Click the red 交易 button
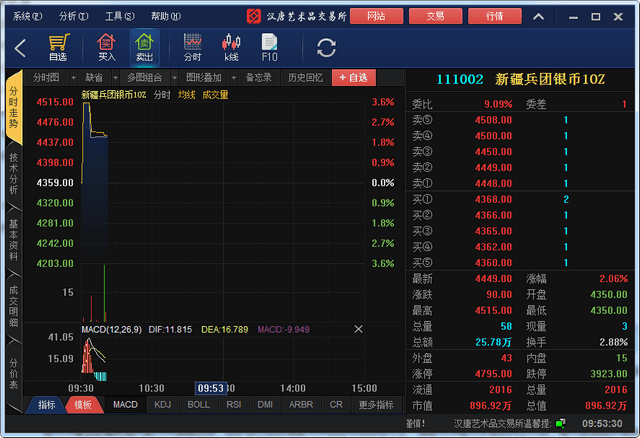This screenshot has width=640, height=438. coord(434,16)
